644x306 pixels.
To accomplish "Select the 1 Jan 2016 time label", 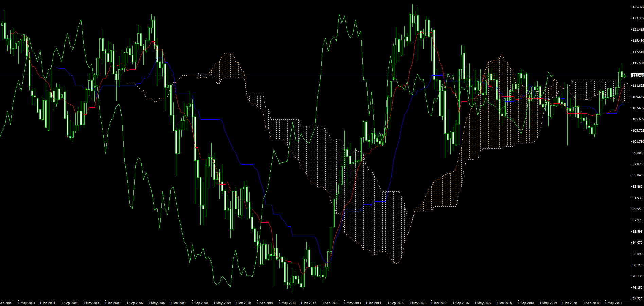I will tap(439, 303).
